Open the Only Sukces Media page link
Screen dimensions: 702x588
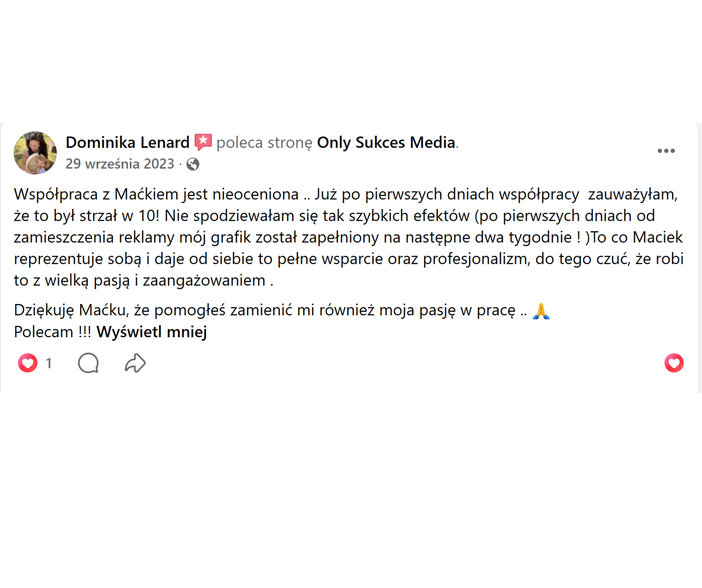click(x=386, y=142)
